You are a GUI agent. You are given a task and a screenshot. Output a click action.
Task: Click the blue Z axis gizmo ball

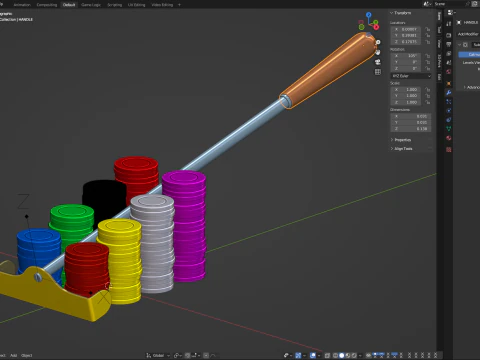[x=368, y=15]
